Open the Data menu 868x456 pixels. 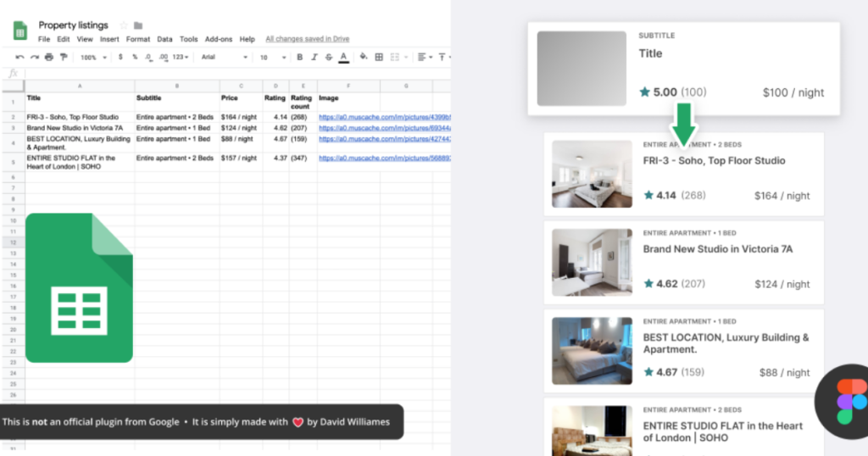click(x=164, y=39)
